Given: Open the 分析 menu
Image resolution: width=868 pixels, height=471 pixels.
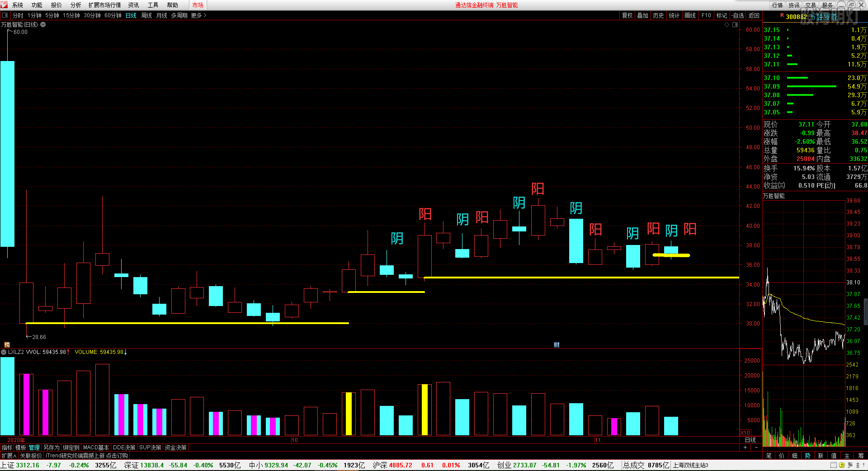Looking at the screenshot, I should (x=75, y=5).
